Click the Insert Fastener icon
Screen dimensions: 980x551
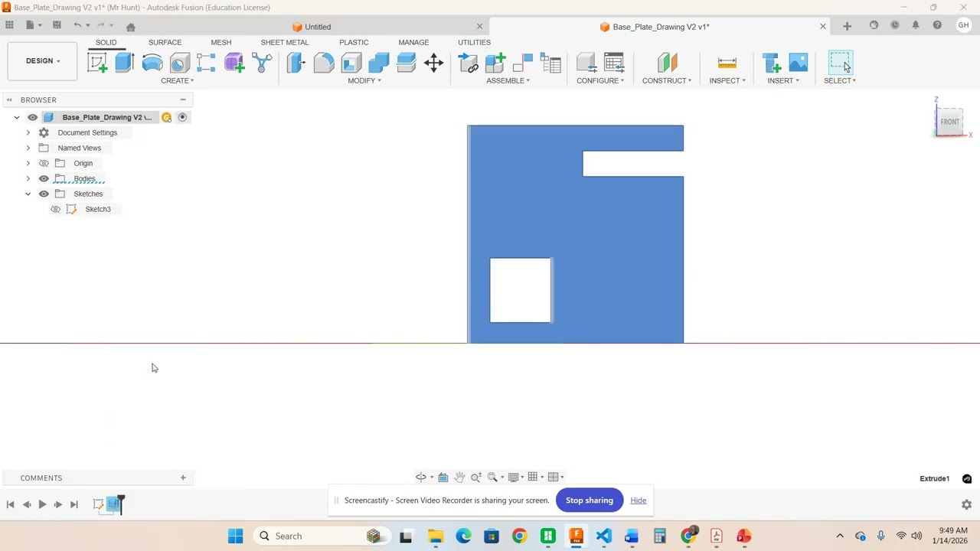(x=771, y=63)
